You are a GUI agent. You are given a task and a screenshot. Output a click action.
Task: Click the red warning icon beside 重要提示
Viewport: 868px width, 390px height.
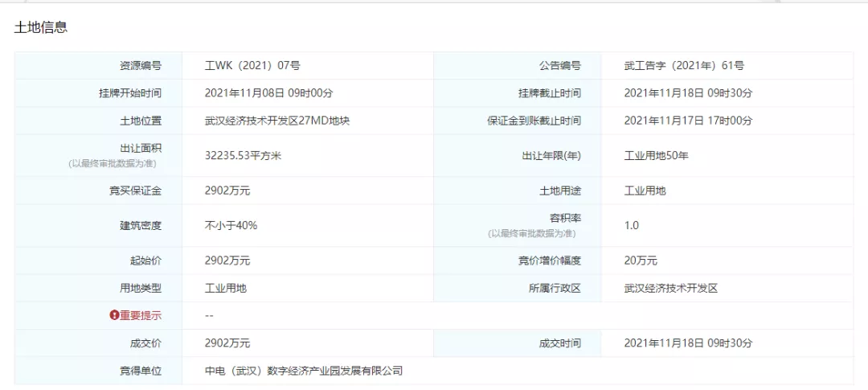pos(115,316)
